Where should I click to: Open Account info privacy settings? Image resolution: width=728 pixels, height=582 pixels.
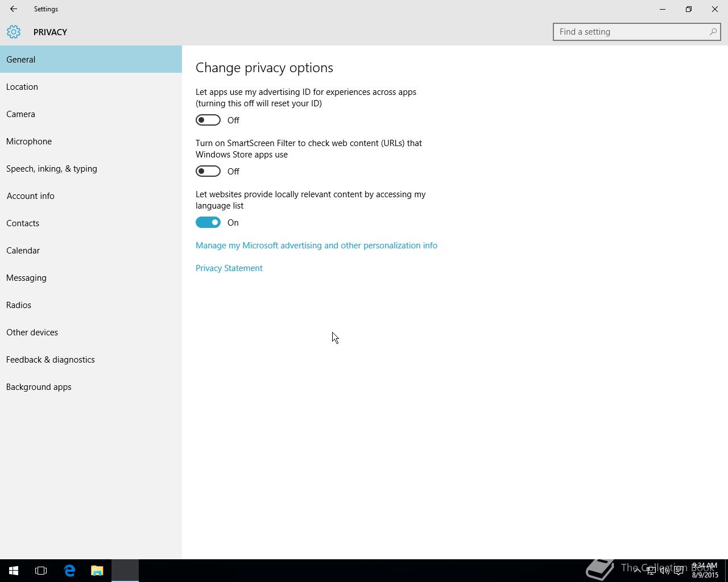(x=91, y=196)
